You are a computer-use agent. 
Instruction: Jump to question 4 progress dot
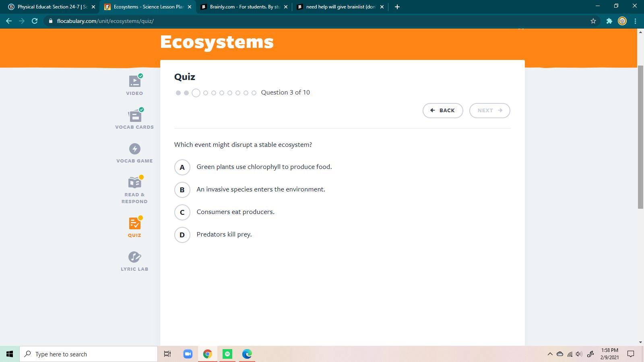tap(206, 93)
